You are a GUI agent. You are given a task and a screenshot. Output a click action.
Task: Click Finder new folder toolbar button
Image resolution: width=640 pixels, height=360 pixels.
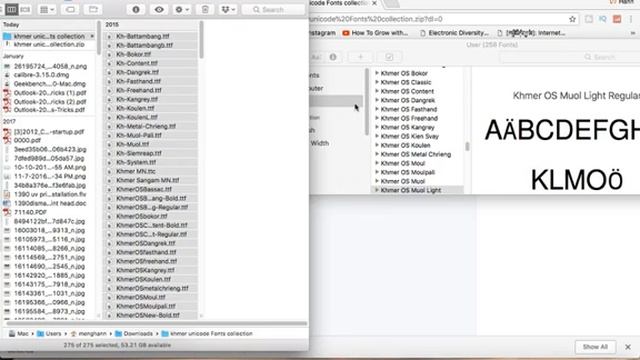coord(93,9)
